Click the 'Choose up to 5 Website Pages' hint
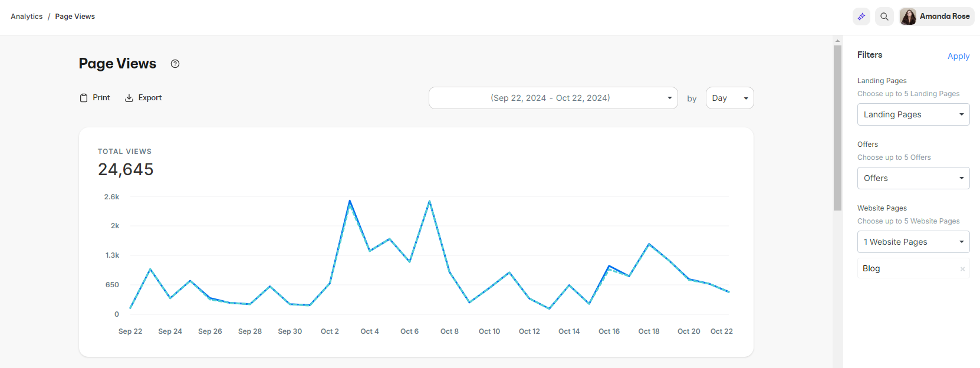The image size is (980, 368). pos(909,221)
